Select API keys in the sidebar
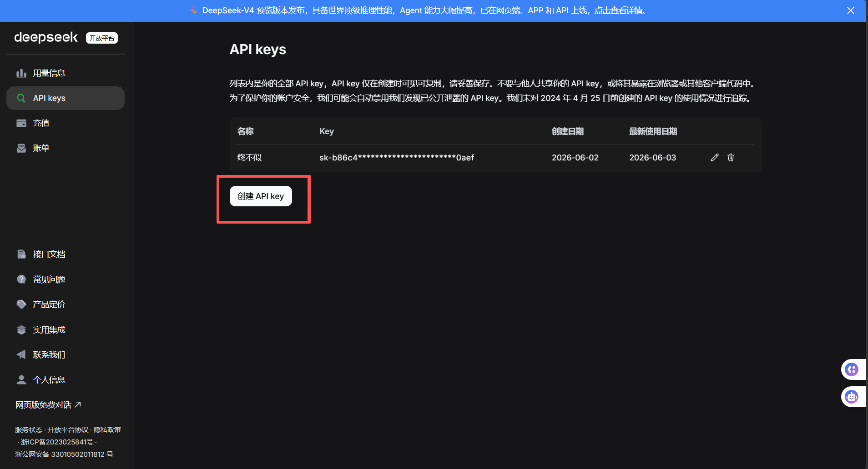The width and height of the screenshot is (868, 469). tap(66, 98)
